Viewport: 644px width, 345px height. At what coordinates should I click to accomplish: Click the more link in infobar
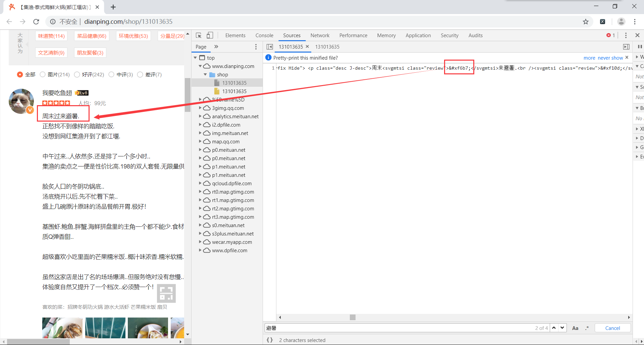[589, 58]
